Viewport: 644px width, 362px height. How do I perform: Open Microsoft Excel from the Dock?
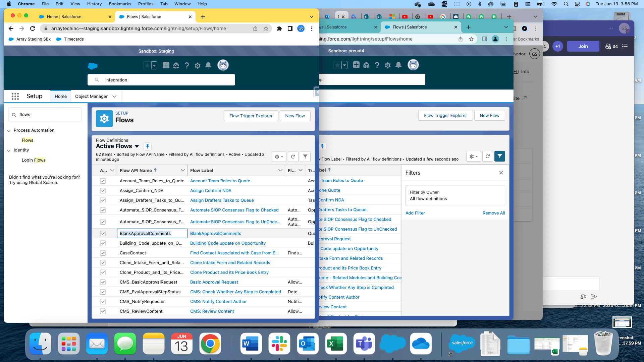click(x=336, y=344)
